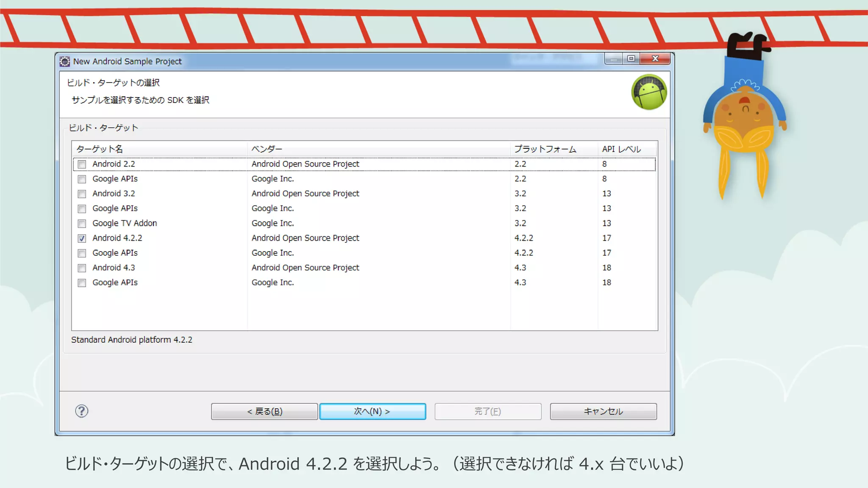Viewport: 868px width, 488px height.
Task: Check the Google APIs platform 2.2 checkbox
Action: tap(82, 179)
